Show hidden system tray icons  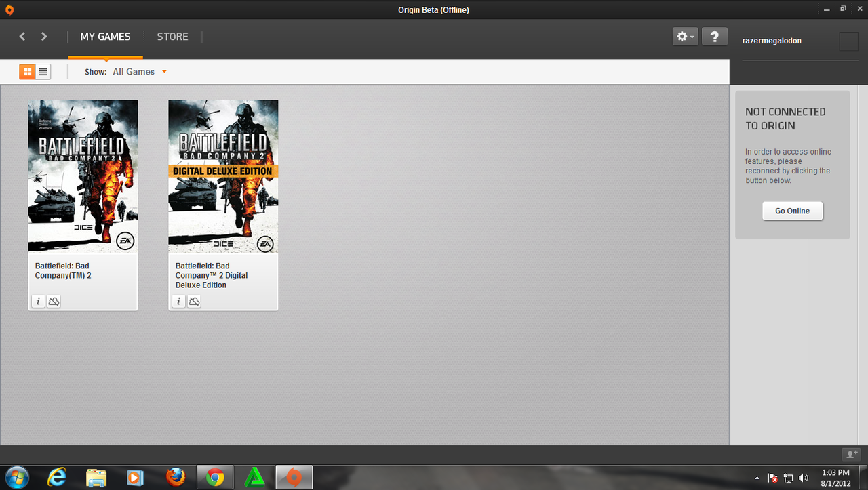click(758, 478)
